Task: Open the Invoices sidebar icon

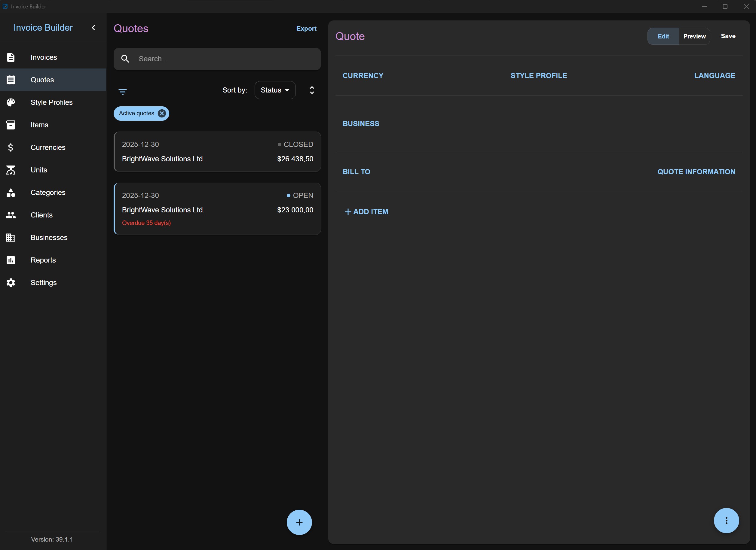Action: coord(11,57)
